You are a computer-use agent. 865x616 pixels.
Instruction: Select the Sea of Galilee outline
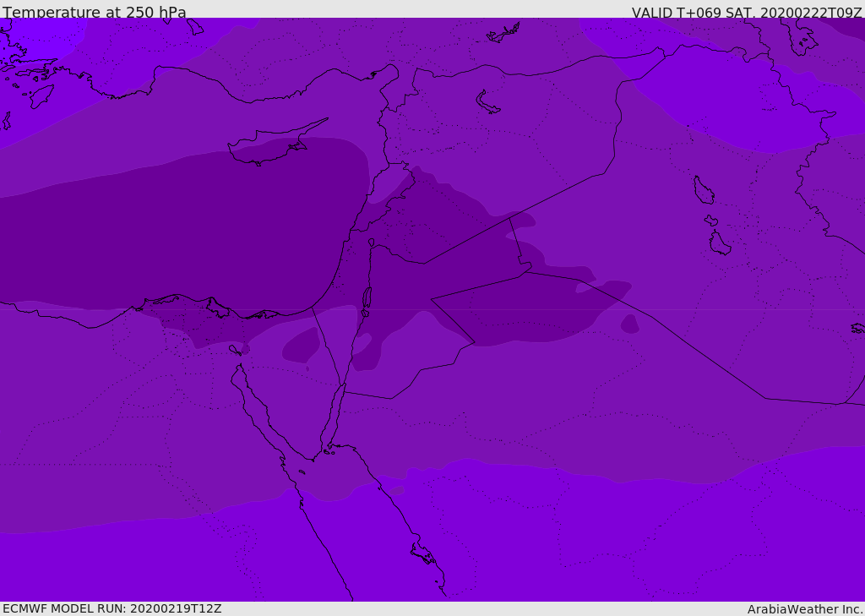click(372, 243)
